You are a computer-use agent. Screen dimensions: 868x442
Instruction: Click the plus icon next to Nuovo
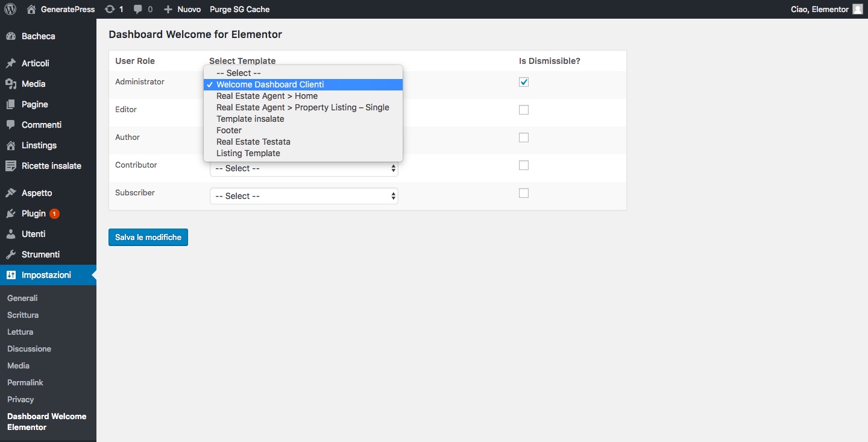(x=168, y=9)
